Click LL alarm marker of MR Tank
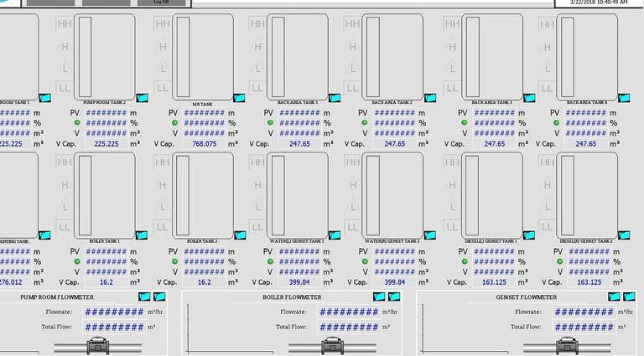 tap(162, 88)
